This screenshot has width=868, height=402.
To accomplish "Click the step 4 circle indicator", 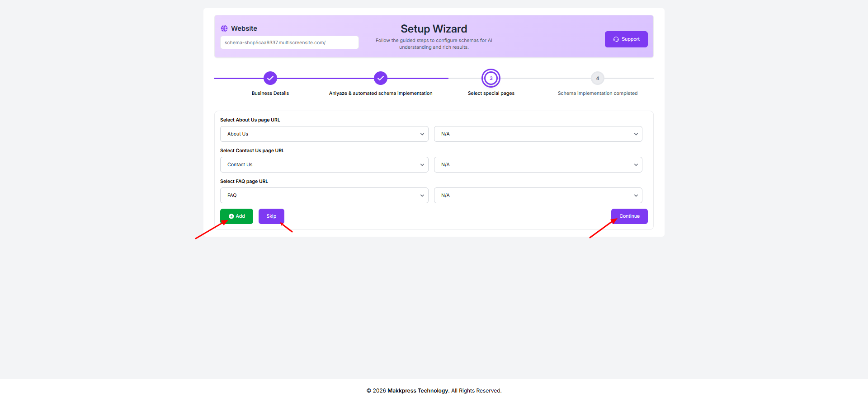I will pos(597,78).
